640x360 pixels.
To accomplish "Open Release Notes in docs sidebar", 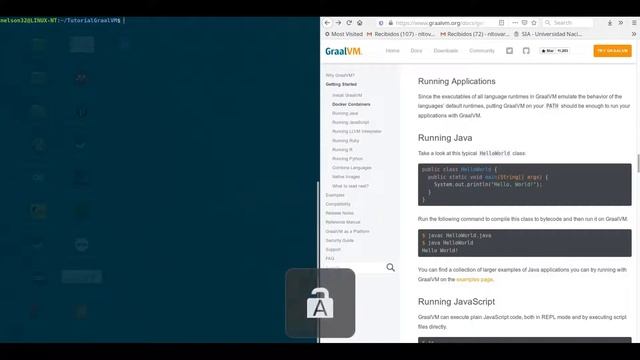I will [340, 213].
